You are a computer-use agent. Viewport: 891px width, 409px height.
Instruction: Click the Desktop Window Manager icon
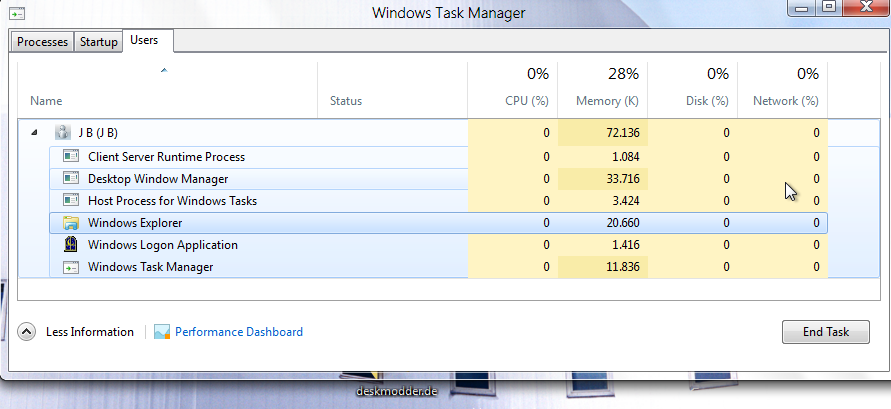click(70, 178)
